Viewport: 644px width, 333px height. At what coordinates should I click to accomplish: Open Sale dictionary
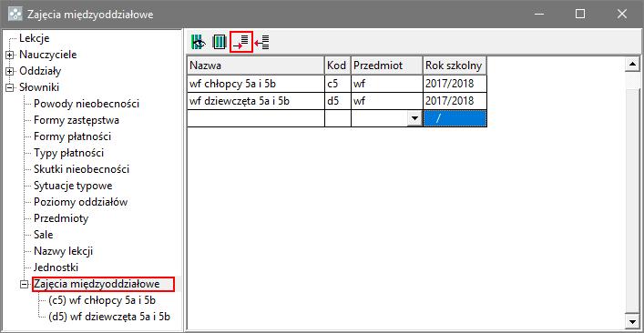tap(44, 235)
